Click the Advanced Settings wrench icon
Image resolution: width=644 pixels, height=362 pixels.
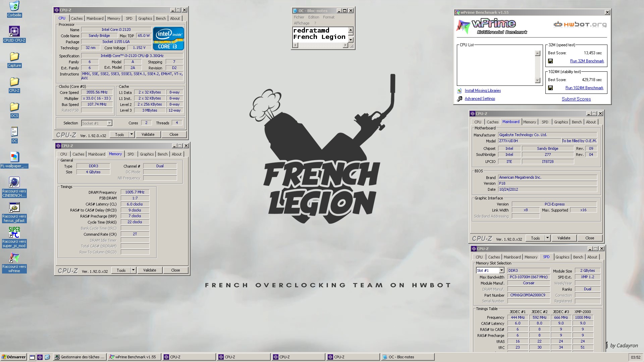pyautogui.click(x=460, y=99)
